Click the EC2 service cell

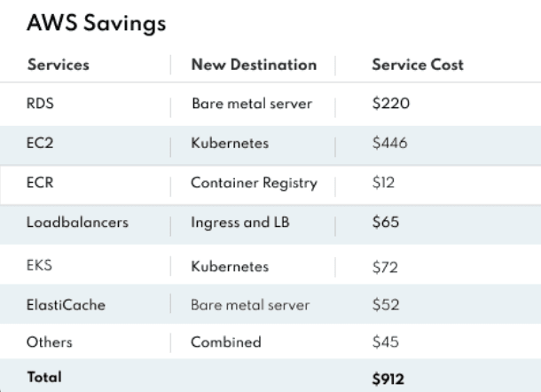pos(40,142)
